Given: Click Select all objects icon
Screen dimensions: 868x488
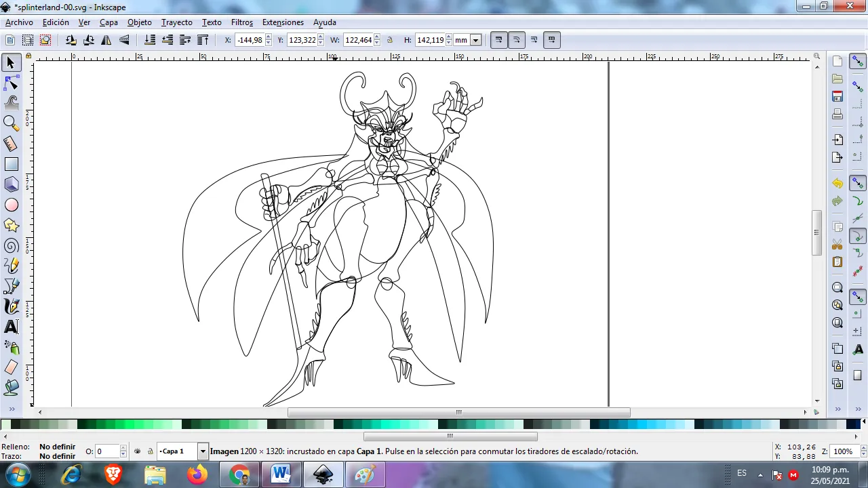Looking at the screenshot, I should click(x=10, y=40).
